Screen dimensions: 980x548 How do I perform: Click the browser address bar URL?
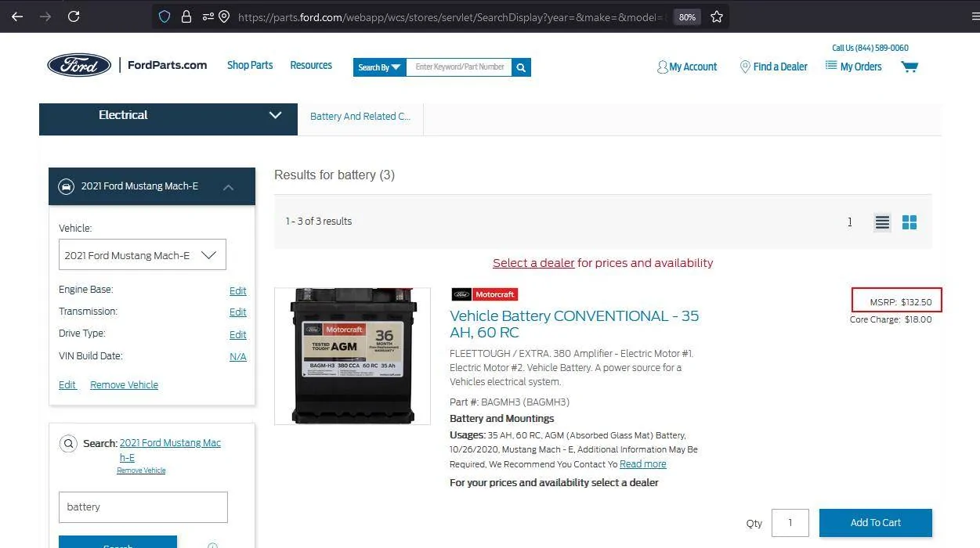[450, 17]
